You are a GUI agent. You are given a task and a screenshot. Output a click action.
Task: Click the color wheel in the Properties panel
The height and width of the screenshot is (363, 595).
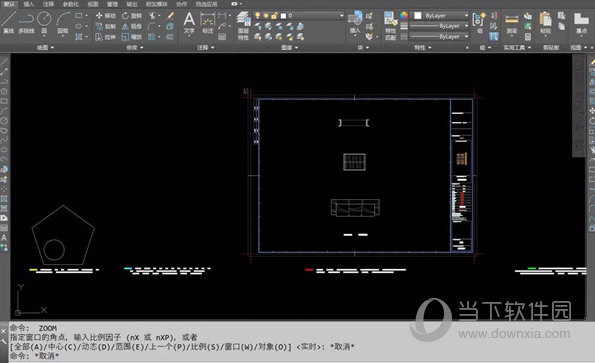[404, 16]
